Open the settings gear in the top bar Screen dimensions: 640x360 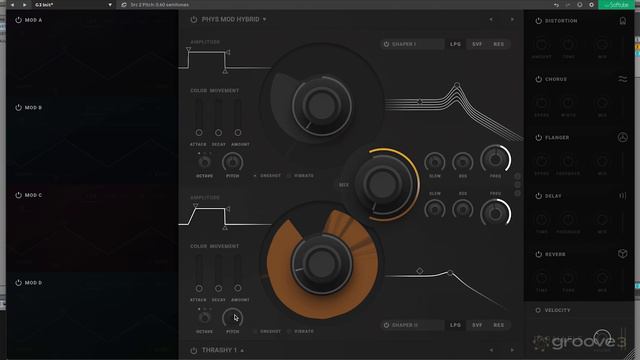pos(591,5)
